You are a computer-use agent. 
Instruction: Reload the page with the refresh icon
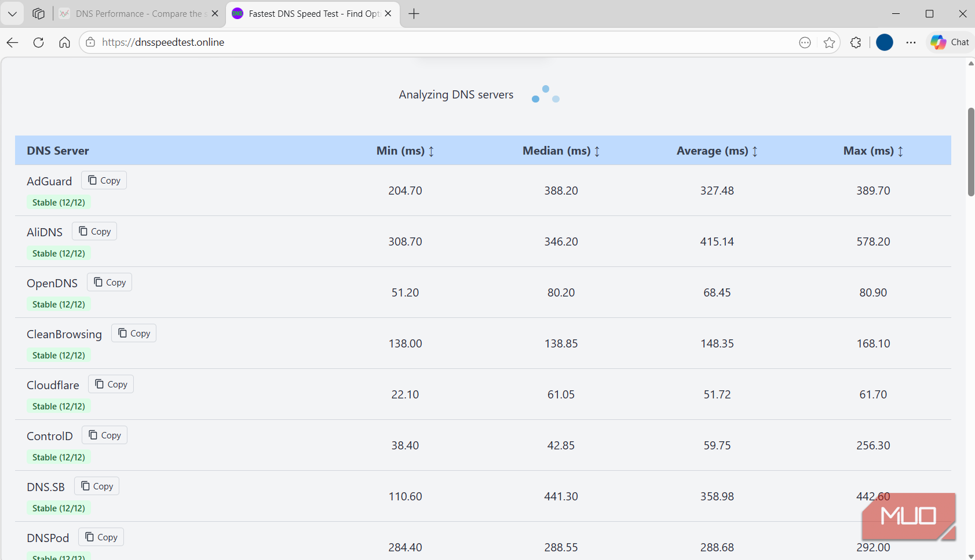(39, 42)
